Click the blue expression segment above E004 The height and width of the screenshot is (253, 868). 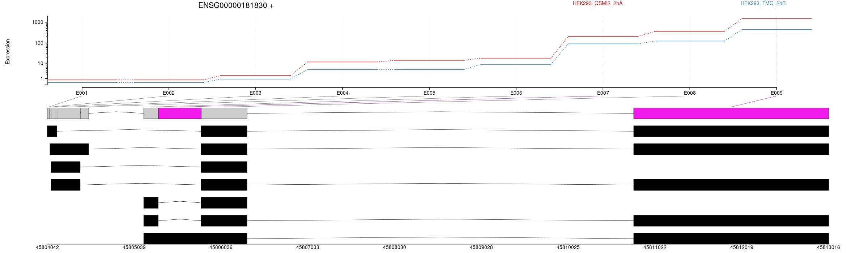(342, 69)
